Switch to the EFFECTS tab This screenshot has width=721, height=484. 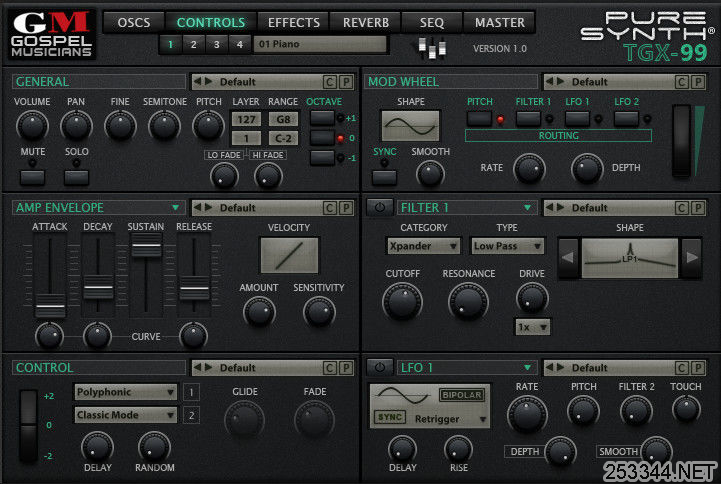coord(294,23)
